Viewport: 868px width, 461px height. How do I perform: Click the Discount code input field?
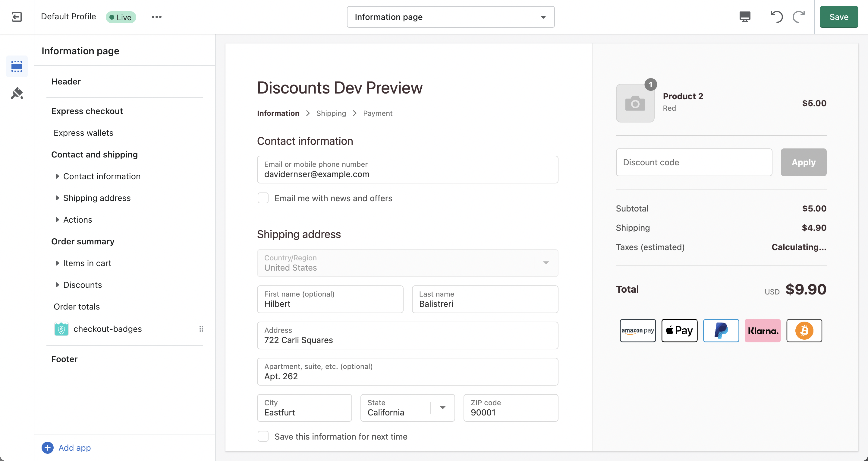coord(694,162)
